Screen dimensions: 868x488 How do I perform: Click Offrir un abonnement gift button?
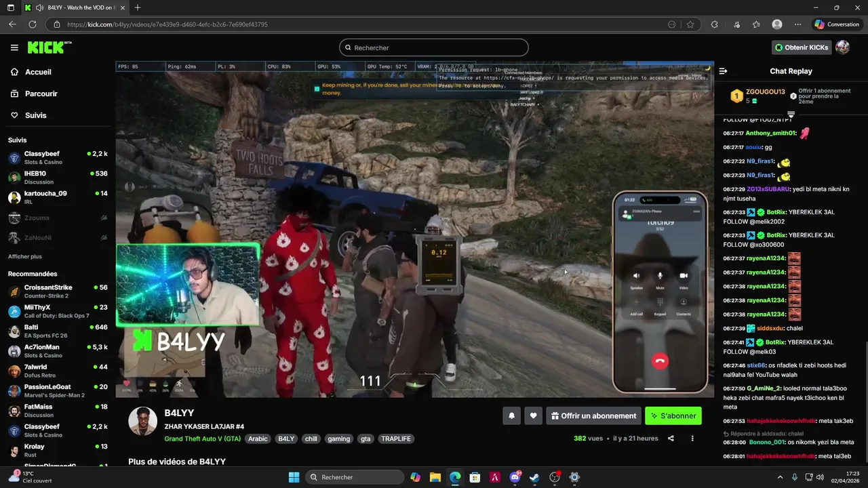point(593,415)
